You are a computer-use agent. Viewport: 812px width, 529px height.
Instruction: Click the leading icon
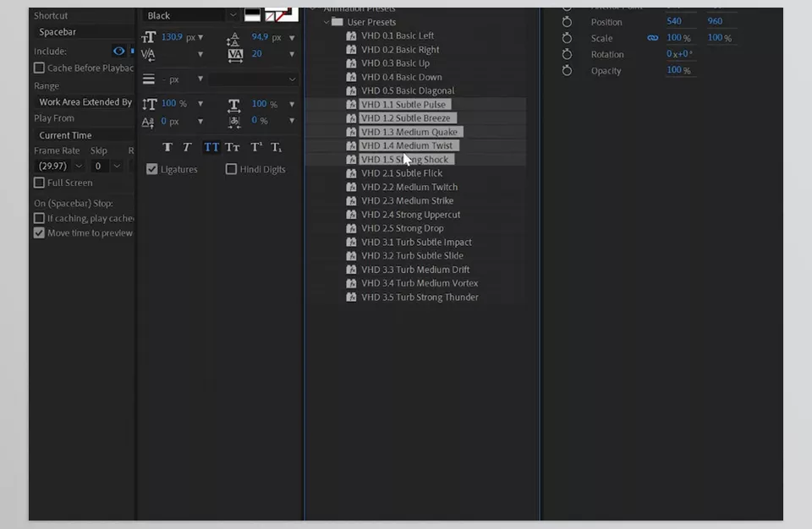pyautogui.click(x=234, y=38)
